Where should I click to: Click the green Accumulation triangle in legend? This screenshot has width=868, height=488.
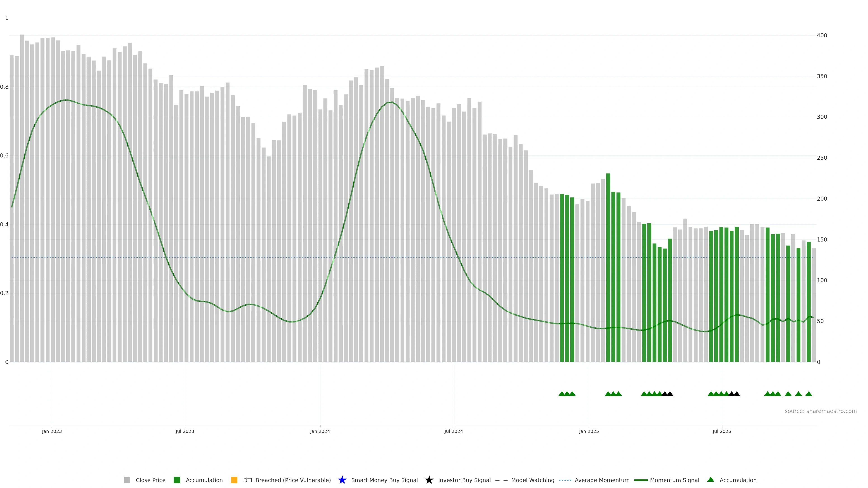(711, 480)
